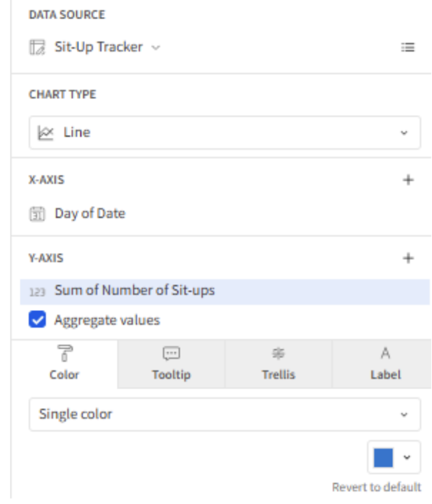
Task: Click the paint roller Color icon
Action: [64, 353]
